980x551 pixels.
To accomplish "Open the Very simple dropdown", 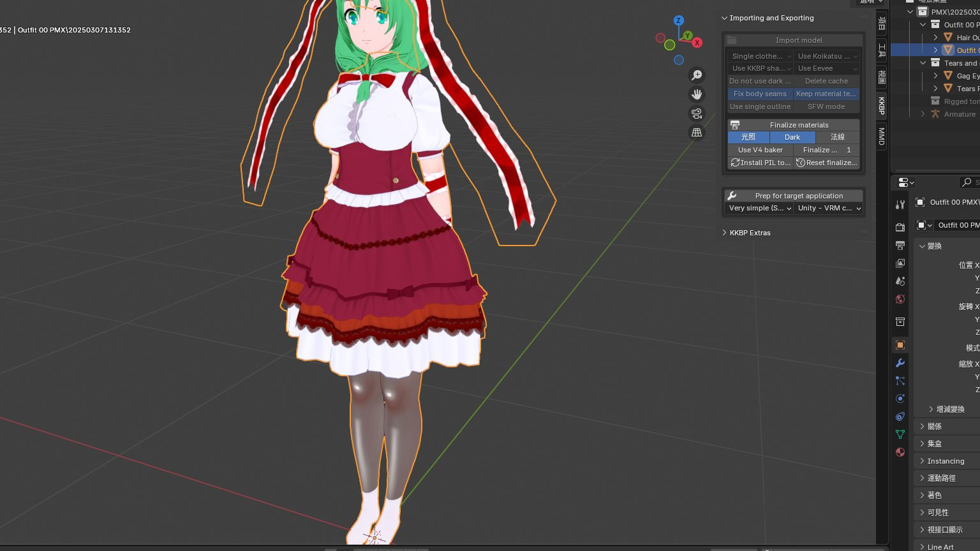I will tap(760, 208).
